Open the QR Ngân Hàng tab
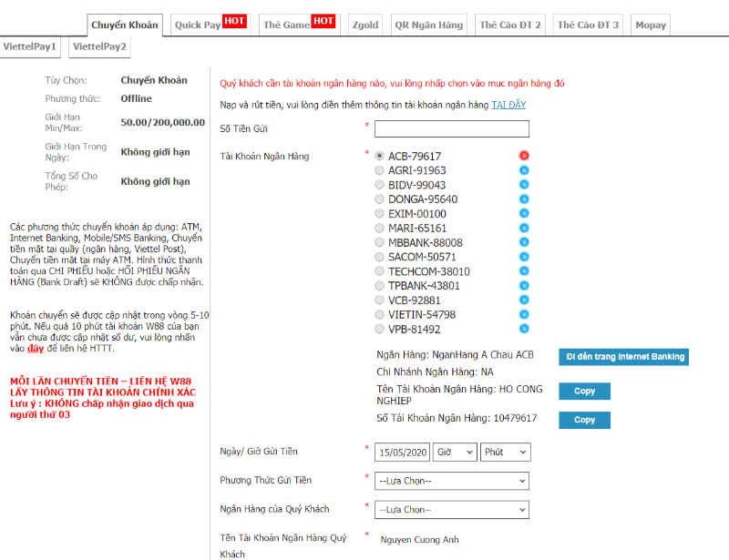 (430, 25)
